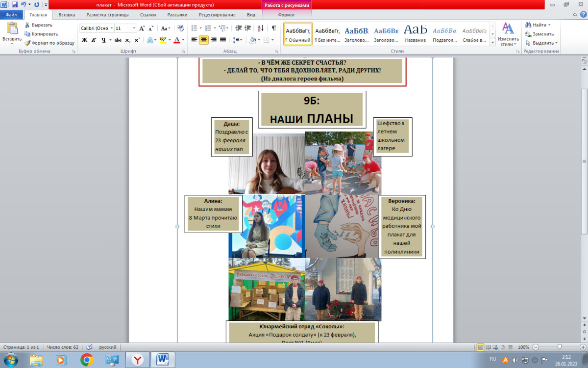Click the zoom slider handle
Screen dimensions: 588x368
(x=559, y=347)
